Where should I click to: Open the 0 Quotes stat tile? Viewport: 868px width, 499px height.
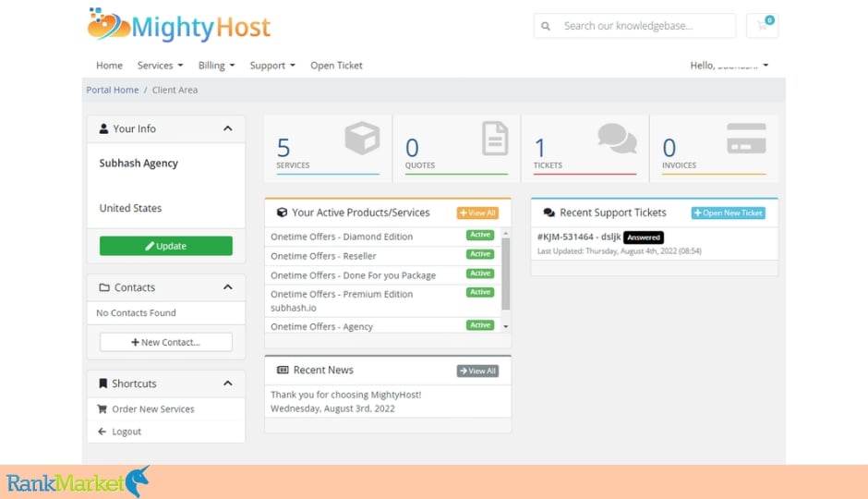[456, 149]
